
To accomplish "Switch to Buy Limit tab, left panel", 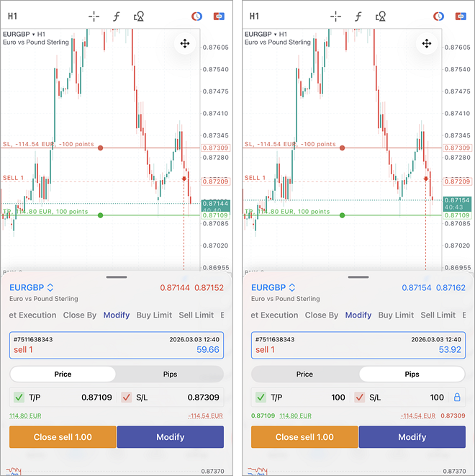I will click(154, 315).
